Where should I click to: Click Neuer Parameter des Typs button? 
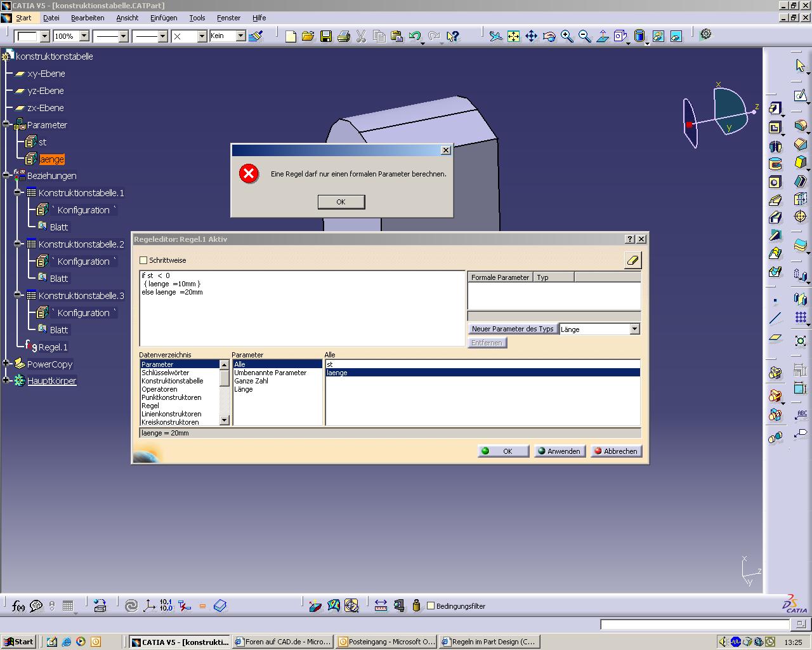(513, 329)
